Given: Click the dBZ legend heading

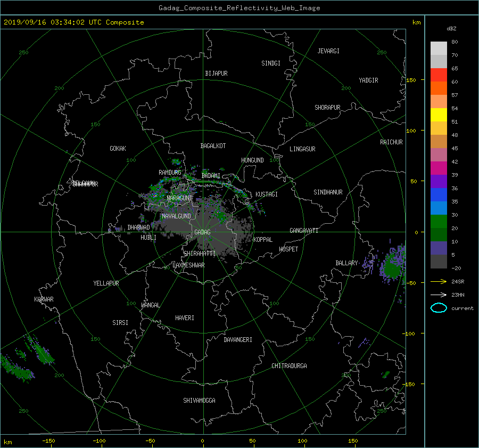Looking at the screenshot, I should (x=451, y=29).
